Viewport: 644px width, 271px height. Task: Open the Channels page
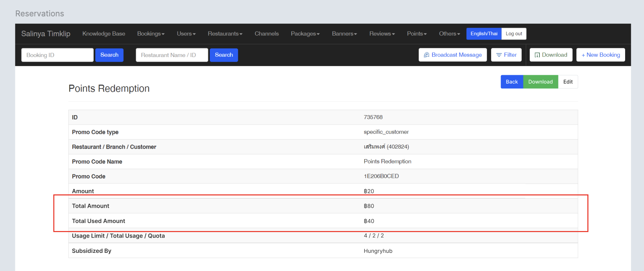(266, 34)
